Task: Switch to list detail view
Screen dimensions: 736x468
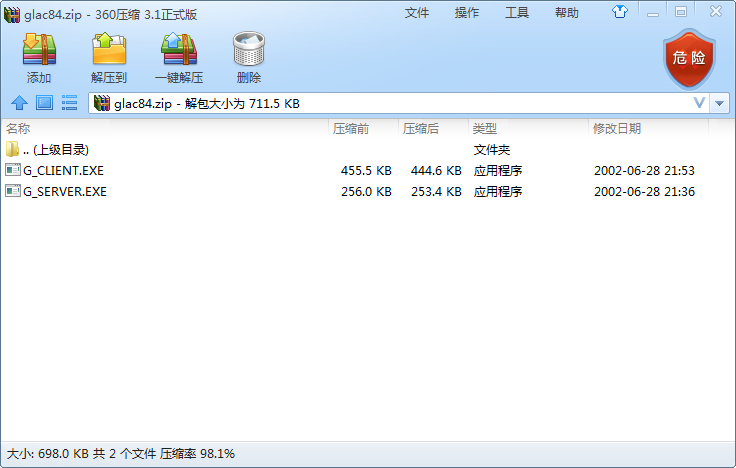Action: pos(69,103)
